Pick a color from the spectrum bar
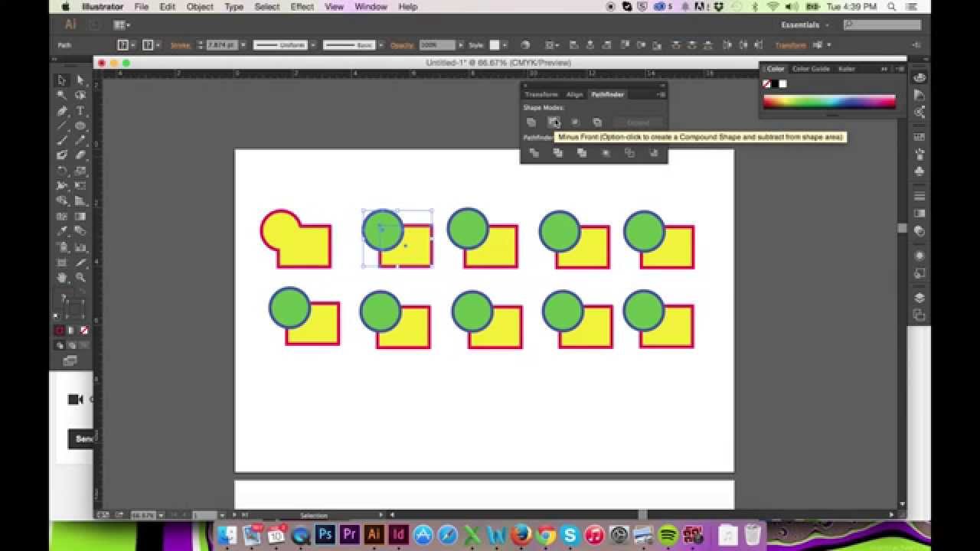980x551 pixels. (x=828, y=102)
